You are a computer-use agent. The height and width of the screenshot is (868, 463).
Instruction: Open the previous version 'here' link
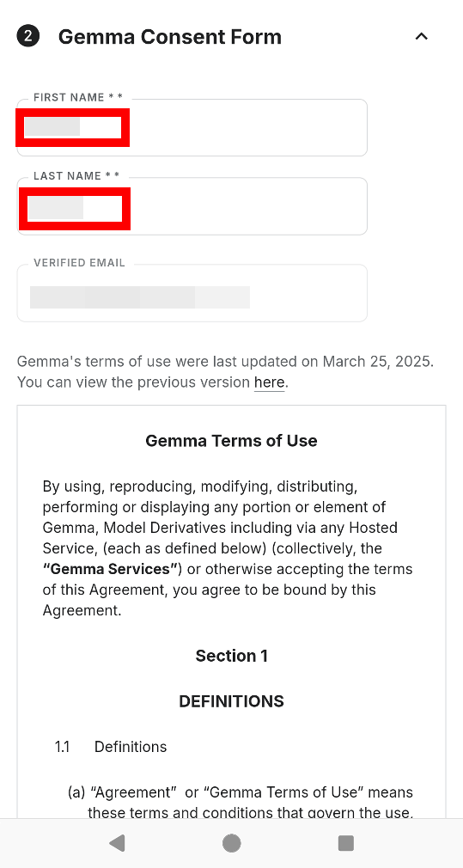[x=269, y=382]
